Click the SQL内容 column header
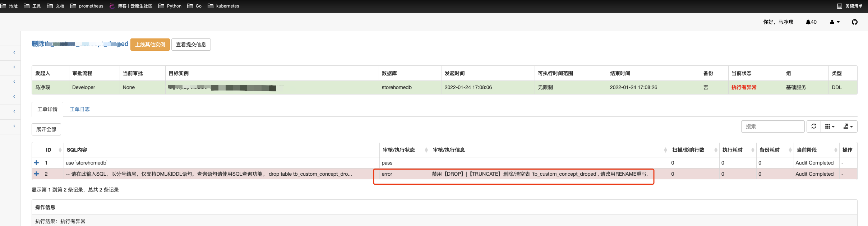The width and height of the screenshot is (868, 226). (221, 150)
